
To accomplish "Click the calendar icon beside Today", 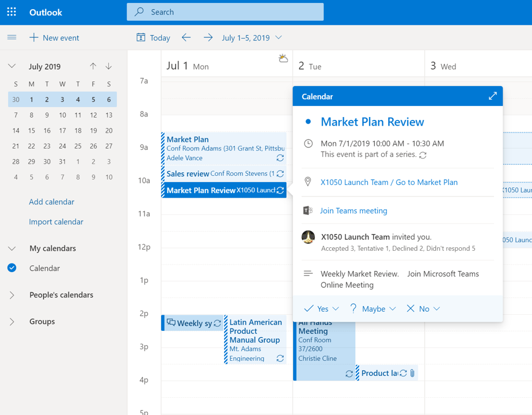I will [141, 37].
